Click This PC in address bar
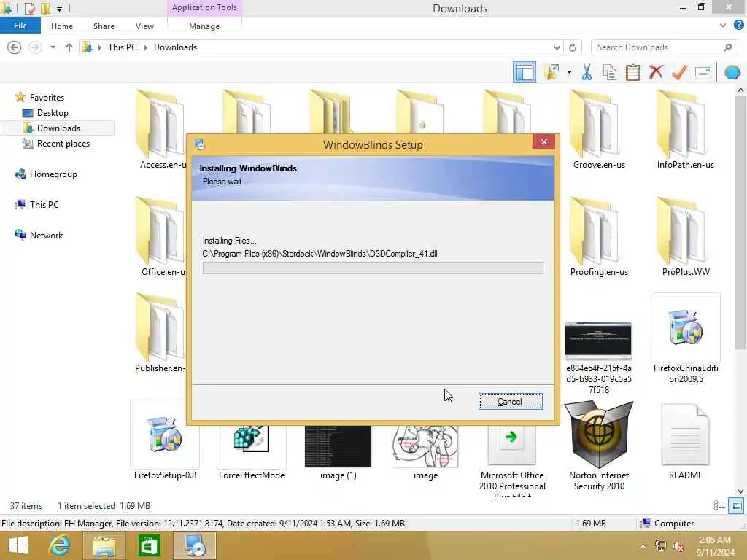Screen dimensions: 747x560 click(123, 47)
